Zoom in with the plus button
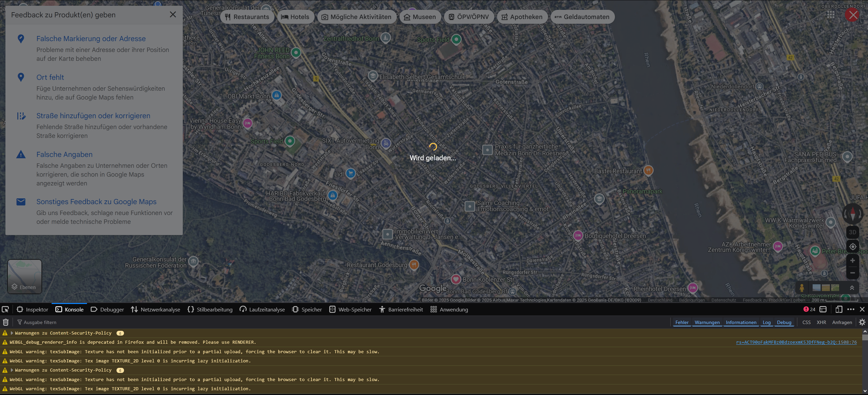 853,261
